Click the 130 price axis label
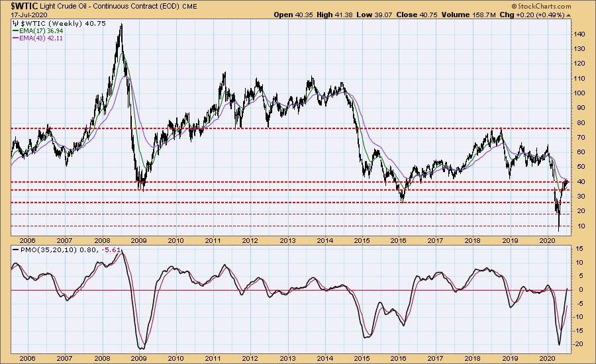This screenshot has width=596, height=364. pyautogui.click(x=579, y=49)
